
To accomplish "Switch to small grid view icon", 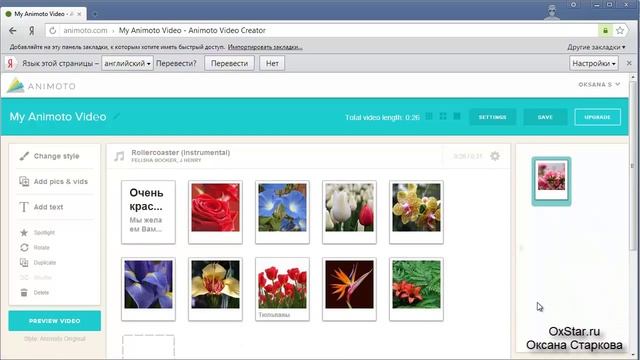I will pos(429,117).
